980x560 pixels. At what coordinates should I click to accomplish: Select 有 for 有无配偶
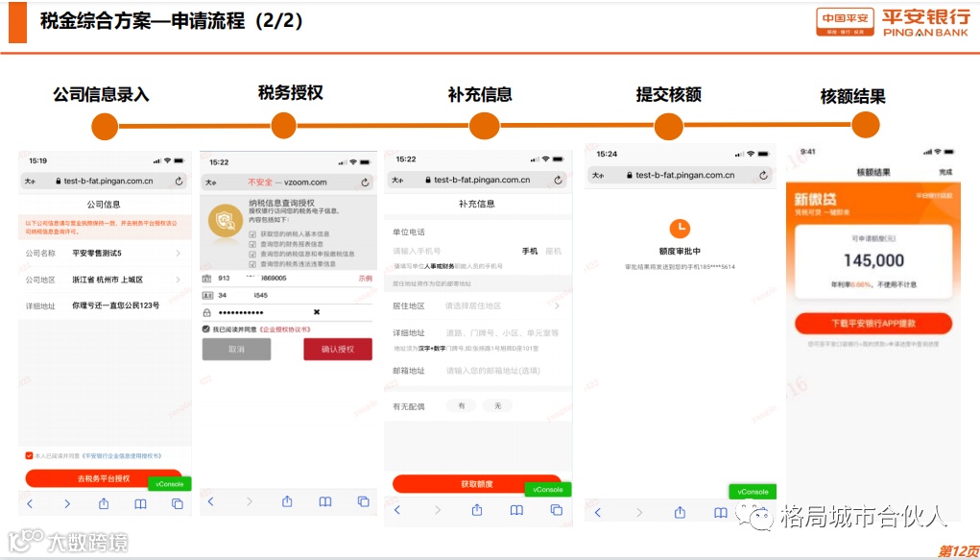[x=462, y=406]
